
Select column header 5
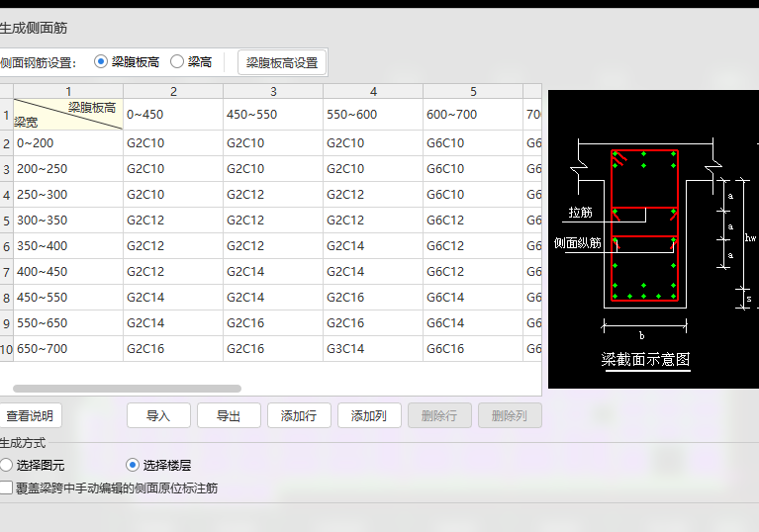coord(473,91)
